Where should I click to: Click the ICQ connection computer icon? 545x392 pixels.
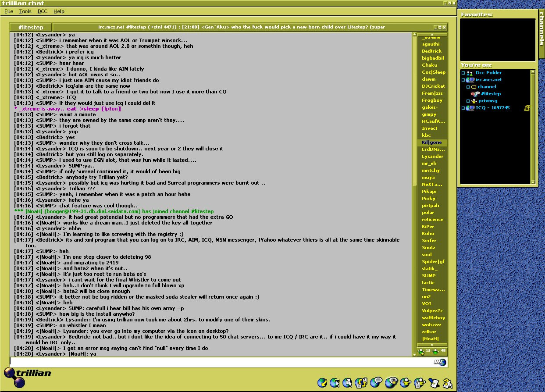tap(470, 108)
